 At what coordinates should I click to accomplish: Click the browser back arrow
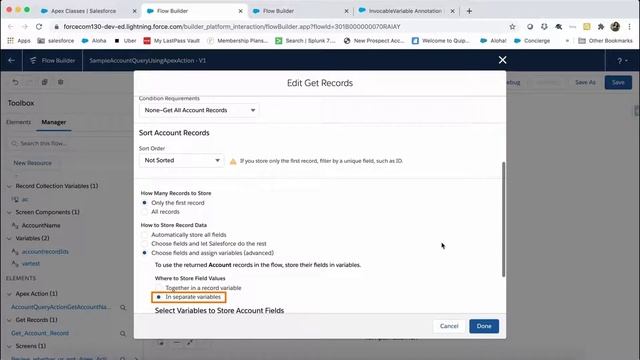click(11, 27)
